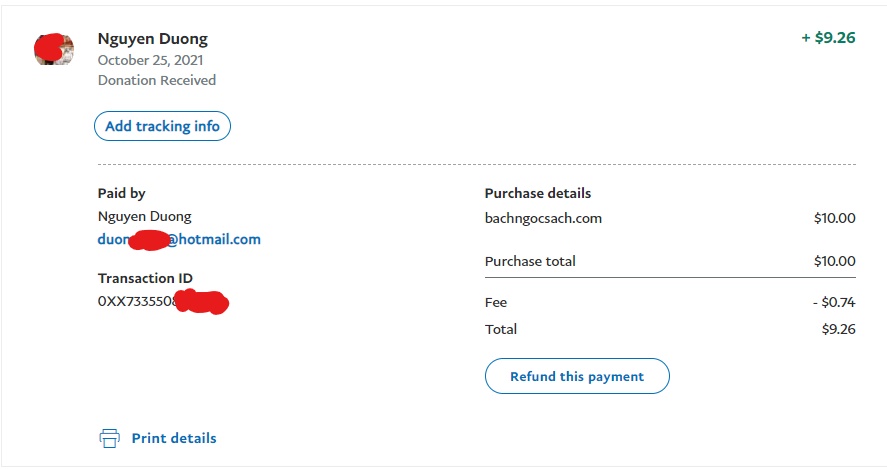887x469 pixels.
Task: Click the Fee row label
Action: 496,302
